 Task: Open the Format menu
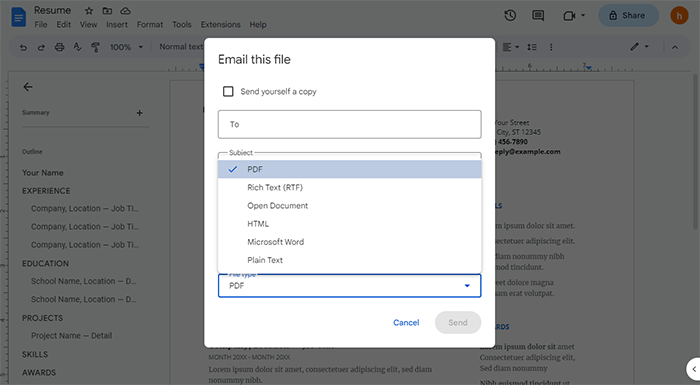tap(150, 25)
